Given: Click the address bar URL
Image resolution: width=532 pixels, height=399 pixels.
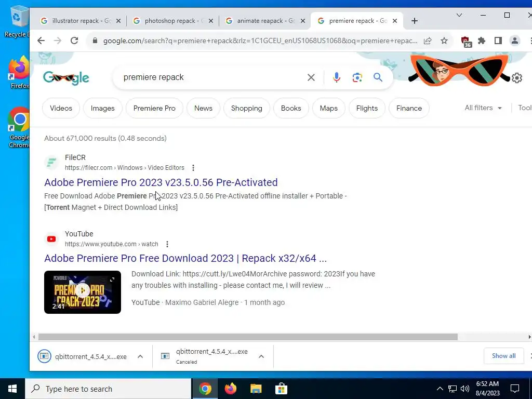Looking at the screenshot, I should click(x=260, y=41).
